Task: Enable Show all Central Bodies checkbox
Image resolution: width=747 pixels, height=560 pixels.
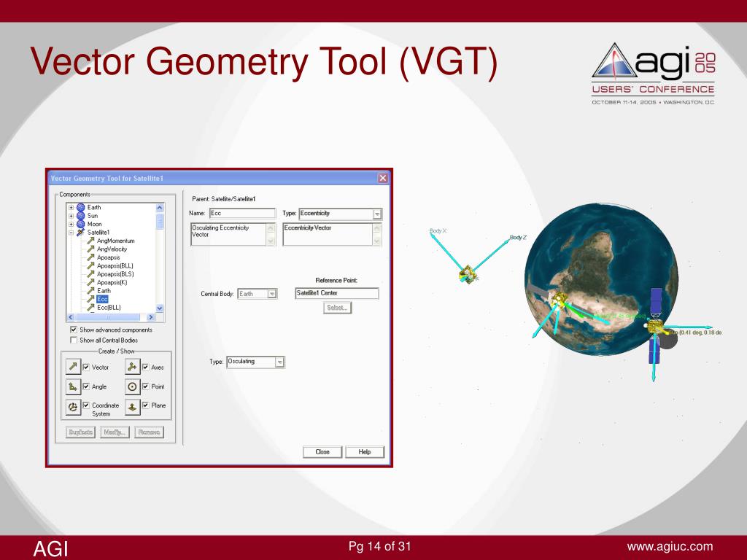Action: 74,340
